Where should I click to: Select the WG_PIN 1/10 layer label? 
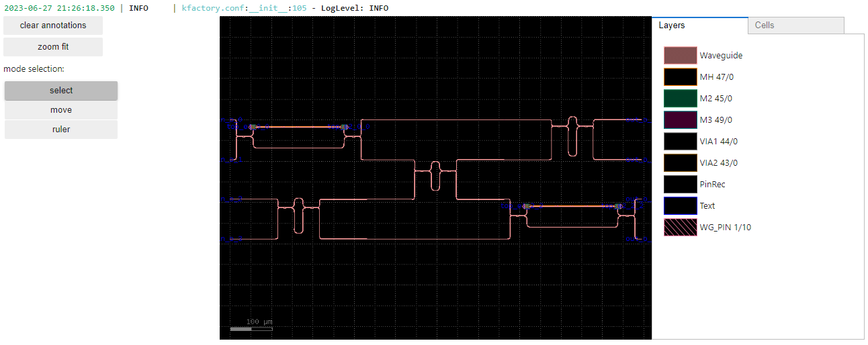point(726,228)
